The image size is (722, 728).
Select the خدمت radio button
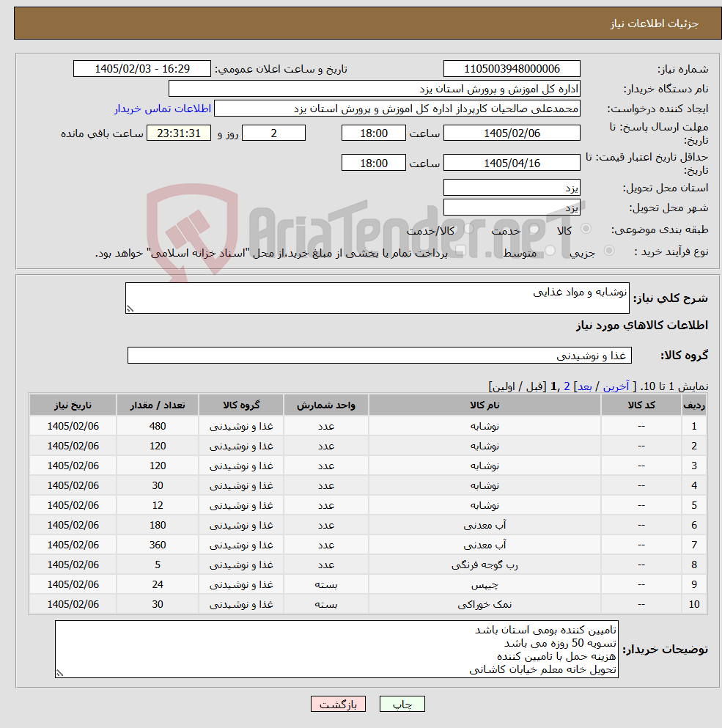pyautogui.click(x=534, y=229)
